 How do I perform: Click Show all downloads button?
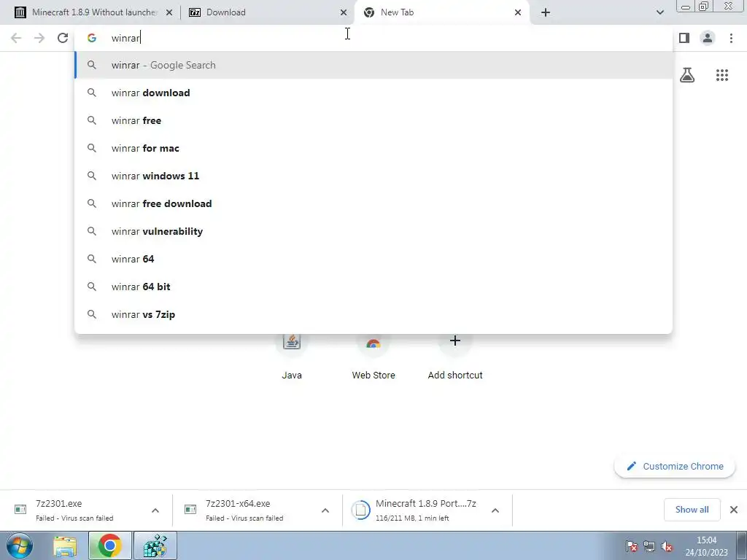click(x=692, y=510)
